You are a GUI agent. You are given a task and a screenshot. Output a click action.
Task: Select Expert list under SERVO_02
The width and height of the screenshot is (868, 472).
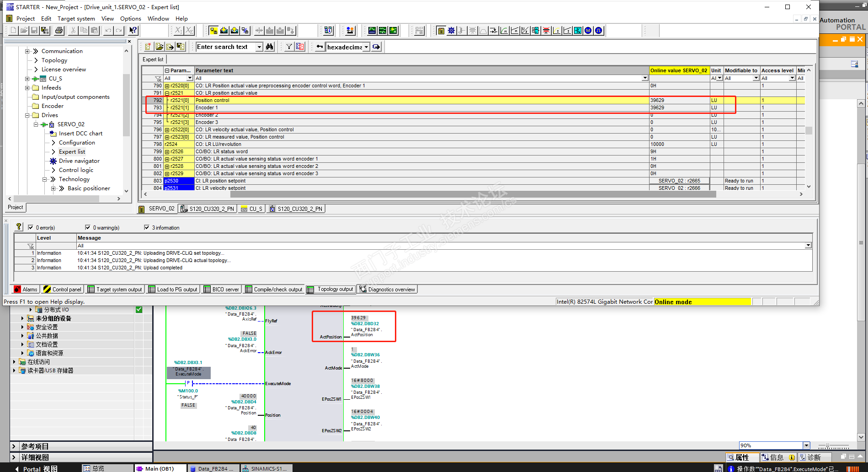point(72,152)
